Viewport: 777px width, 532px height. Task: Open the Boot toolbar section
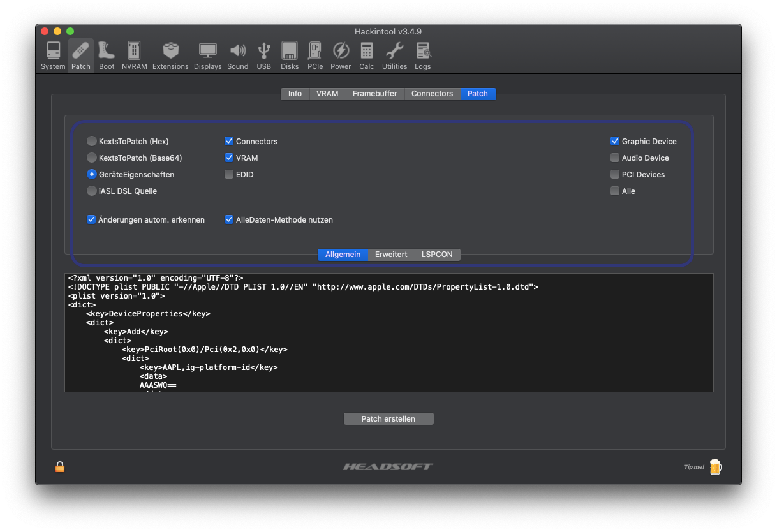(107, 55)
